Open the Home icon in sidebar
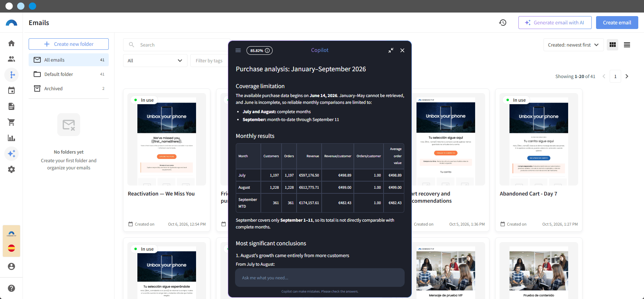The height and width of the screenshot is (299, 644). [x=11, y=43]
